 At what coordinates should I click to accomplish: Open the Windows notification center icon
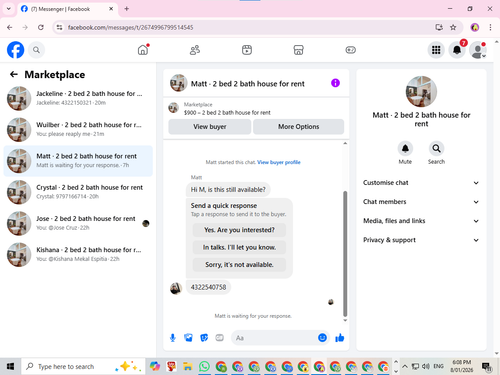[487, 367]
